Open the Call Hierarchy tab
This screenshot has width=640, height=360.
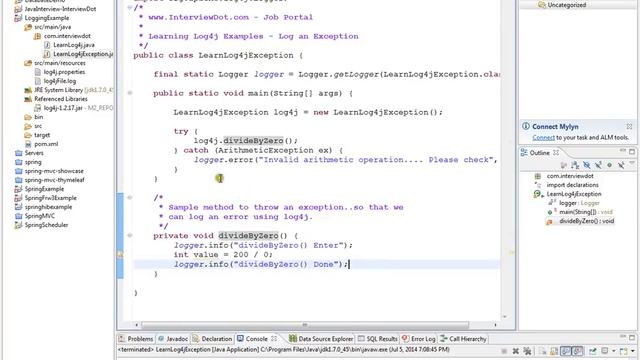tap(463, 339)
